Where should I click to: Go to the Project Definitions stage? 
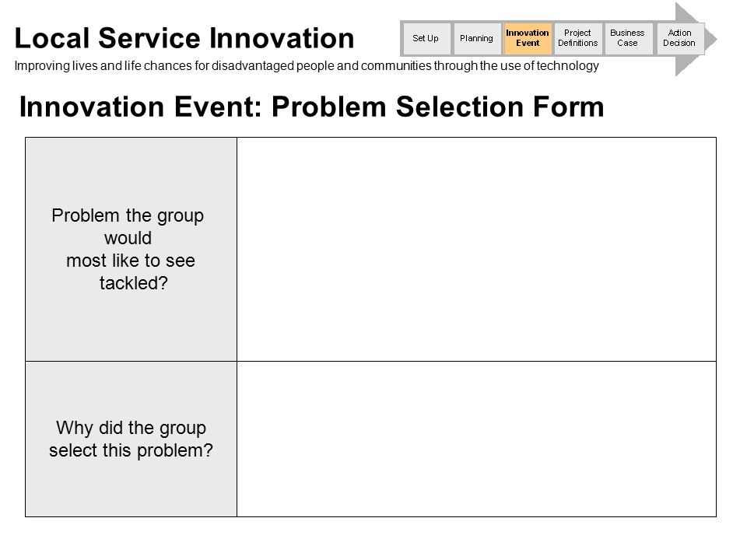tap(578, 39)
